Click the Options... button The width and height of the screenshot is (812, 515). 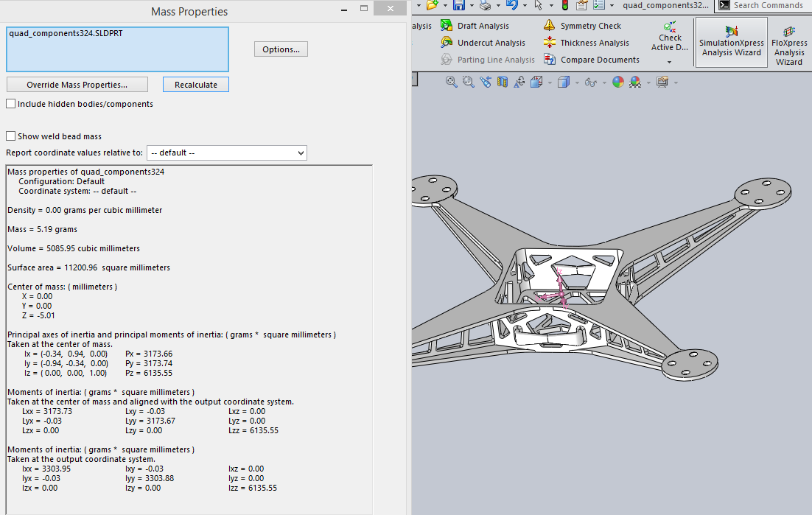[x=281, y=49]
